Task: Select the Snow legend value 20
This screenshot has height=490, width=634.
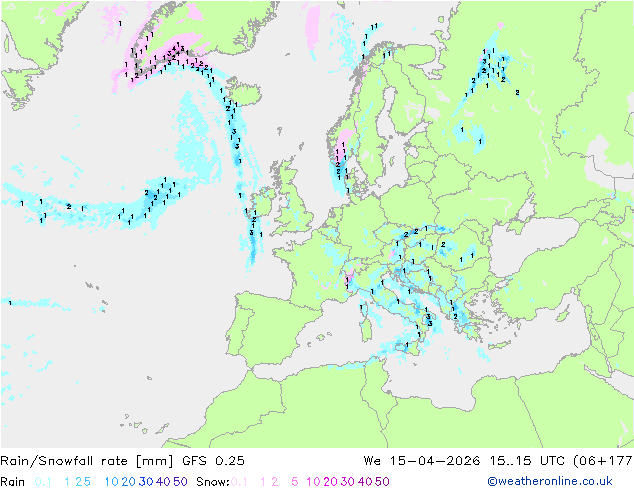Action: point(330,482)
